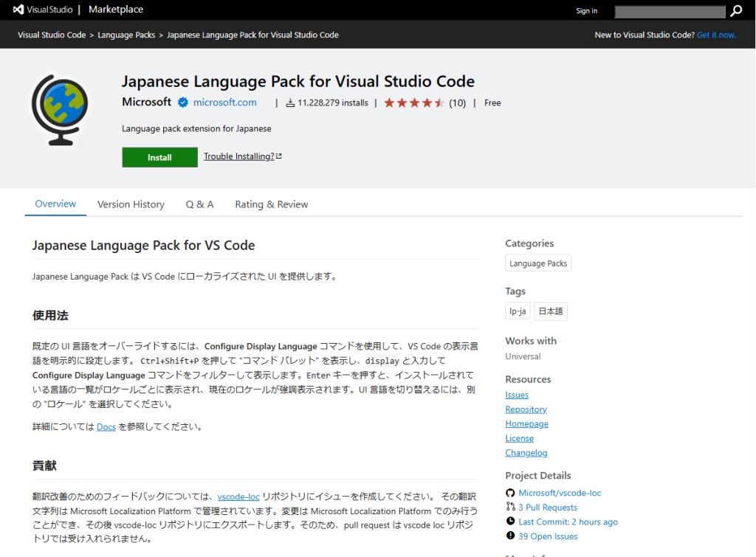This screenshot has height=557, width=756.
Task: Open the Changelog resource link
Action: coord(526,452)
